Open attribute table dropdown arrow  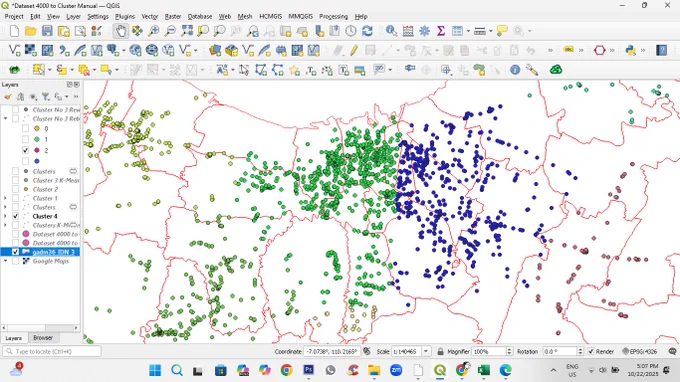[468, 31]
